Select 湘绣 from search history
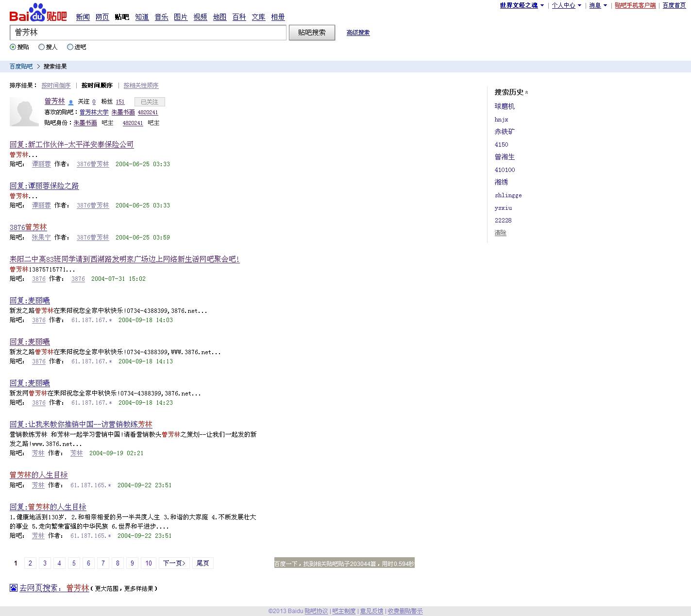Viewport: 691px width, 616px height. point(502,182)
